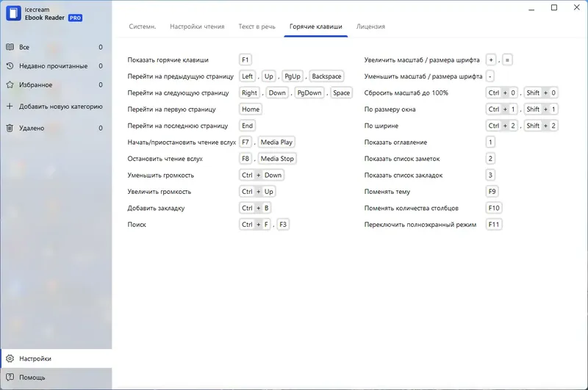Click Добавить новую категорию plus icon
The width and height of the screenshot is (588, 390).
click(10, 106)
